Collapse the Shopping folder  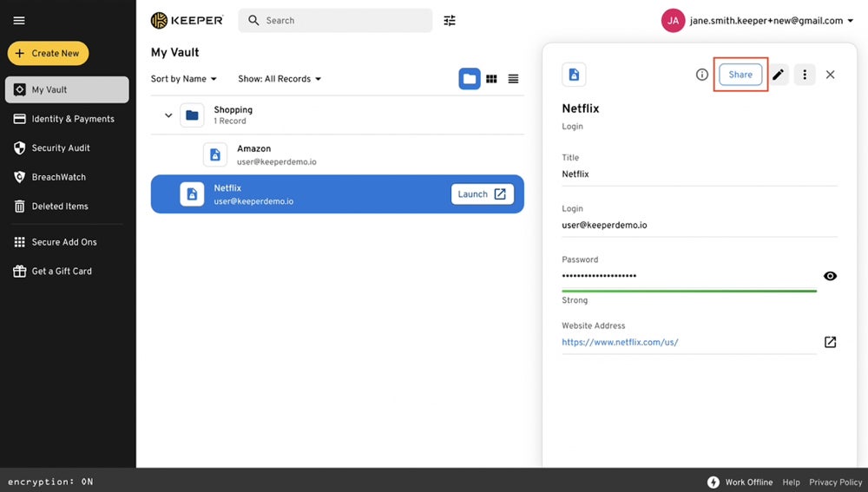[168, 115]
